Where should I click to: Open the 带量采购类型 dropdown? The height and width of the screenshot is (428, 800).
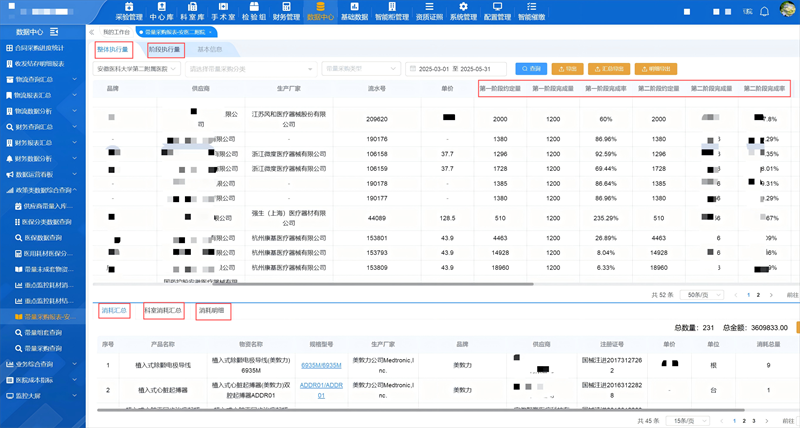(361, 68)
